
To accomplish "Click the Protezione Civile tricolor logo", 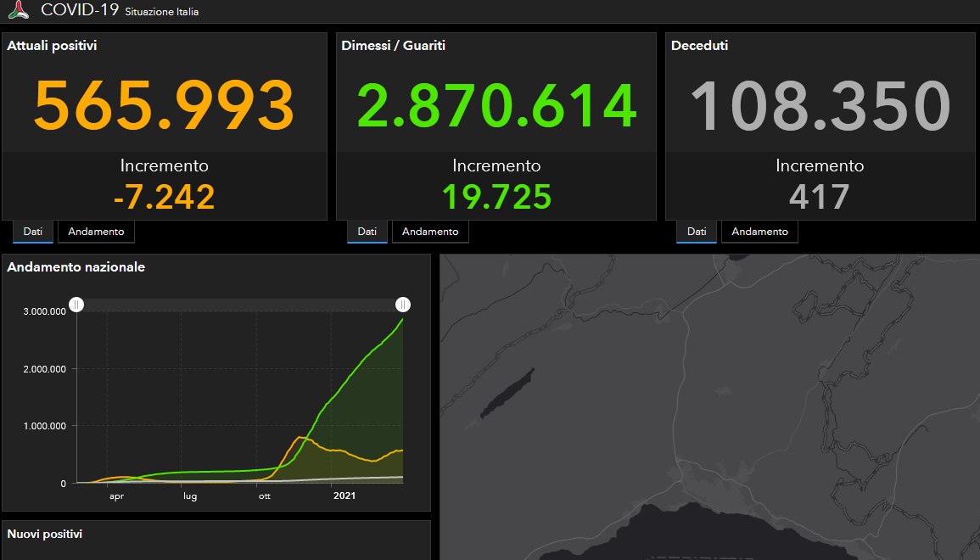I will coord(18,9).
